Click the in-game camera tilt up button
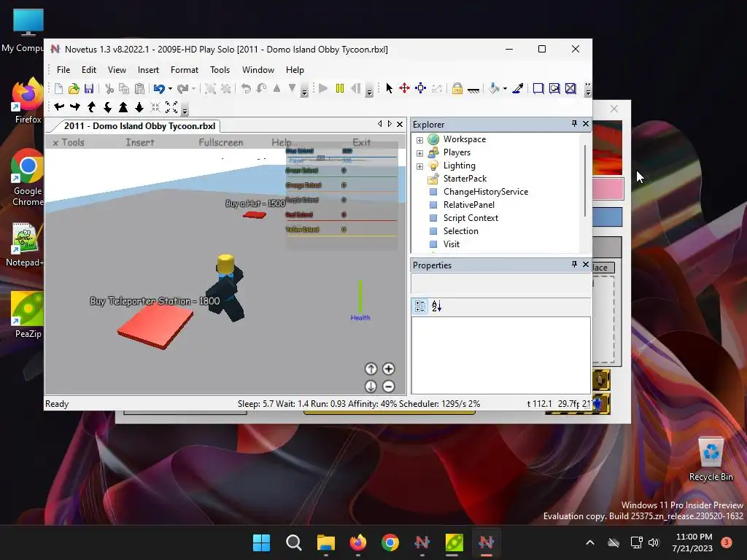The width and height of the screenshot is (747, 560). point(371,369)
